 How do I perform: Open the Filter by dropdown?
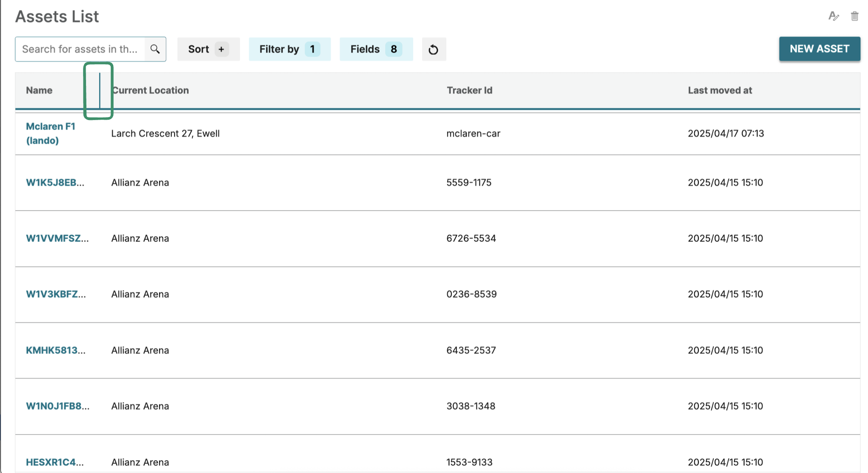click(289, 49)
